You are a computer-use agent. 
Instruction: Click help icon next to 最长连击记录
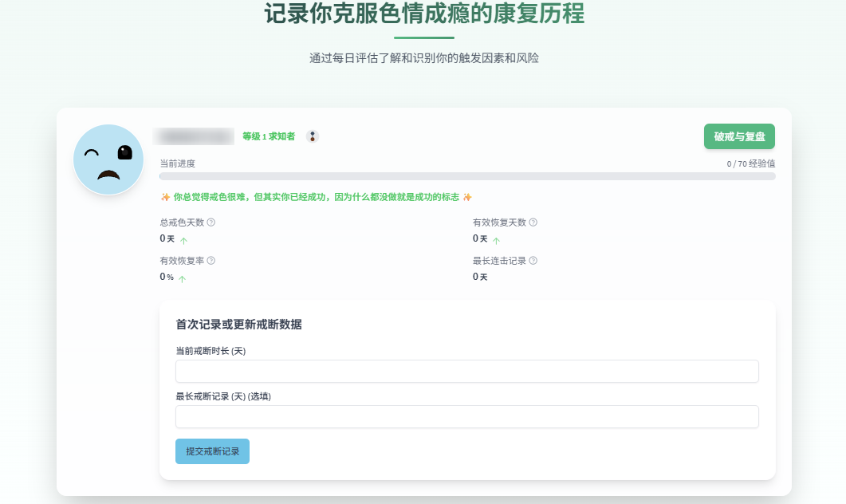coord(533,261)
